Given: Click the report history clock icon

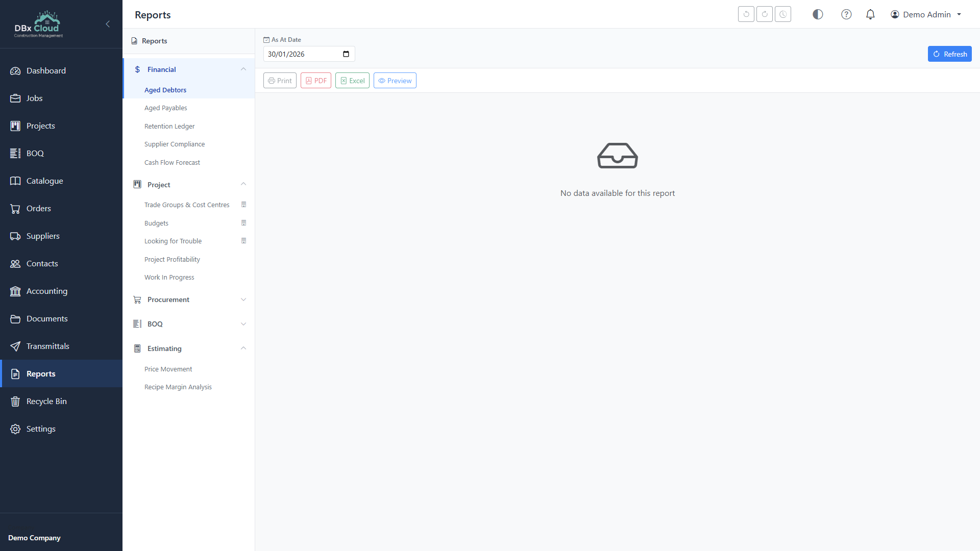Looking at the screenshot, I should [x=783, y=14].
